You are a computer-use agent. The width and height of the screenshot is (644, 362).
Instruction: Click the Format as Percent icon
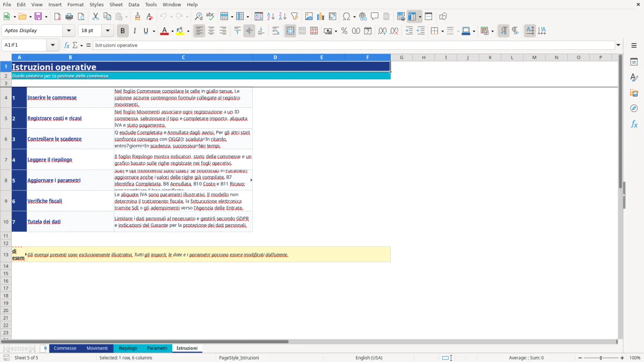click(x=344, y=31)
